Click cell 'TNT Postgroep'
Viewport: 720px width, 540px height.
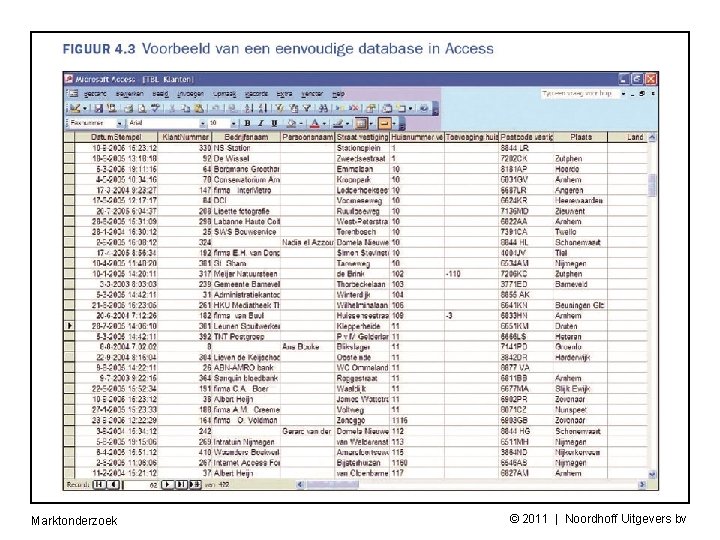246,336
